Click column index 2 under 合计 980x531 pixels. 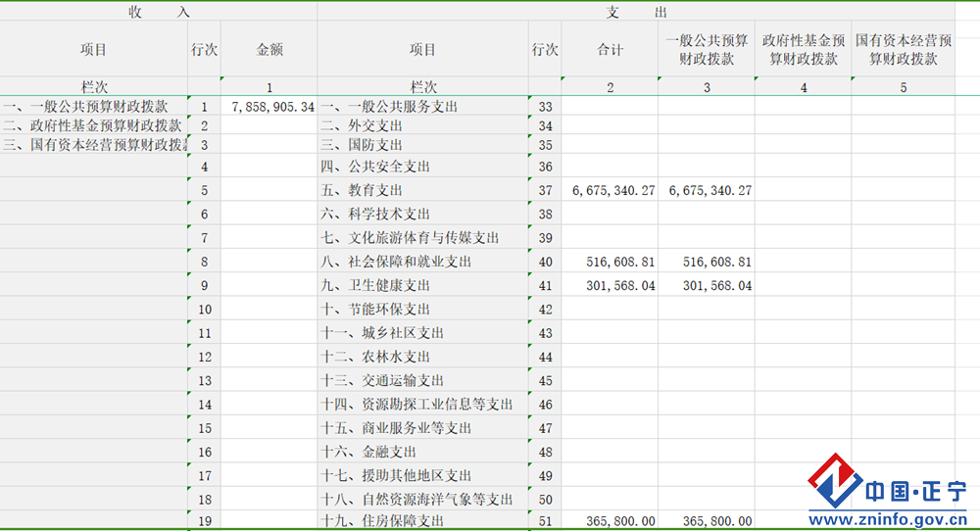610,87
